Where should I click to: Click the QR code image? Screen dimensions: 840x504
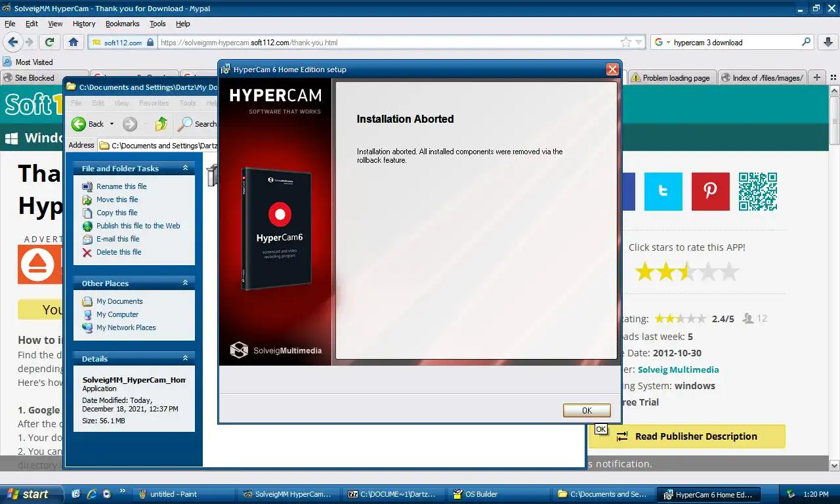click(758, 192)
